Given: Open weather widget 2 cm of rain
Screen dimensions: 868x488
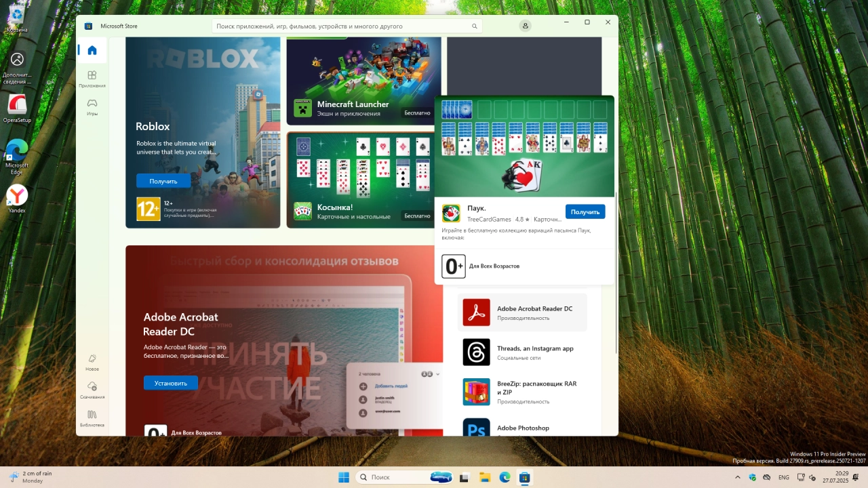Looking at the screenshot, I should click(x=31, y=477).
